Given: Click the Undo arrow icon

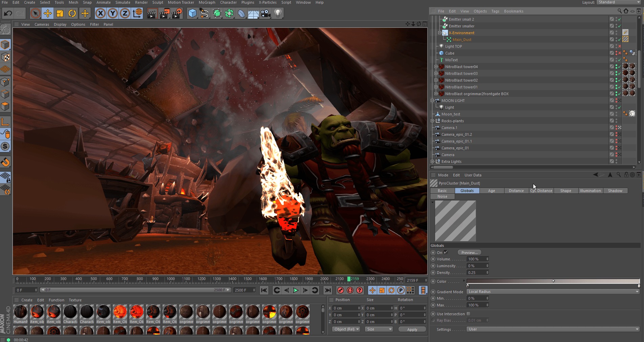Looking at the screenshot, I should pyautogui.click(x=8, y=14).
